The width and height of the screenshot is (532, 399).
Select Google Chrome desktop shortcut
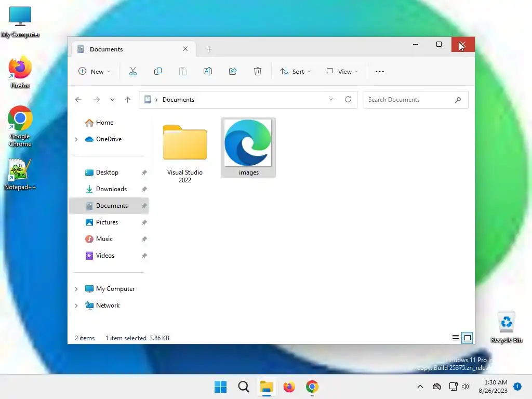tap(20, 126)
